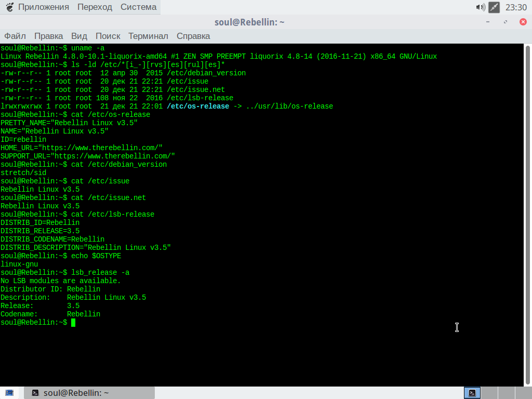Open the Система panel menu
The image size is (532, 399).
point(138,7)
